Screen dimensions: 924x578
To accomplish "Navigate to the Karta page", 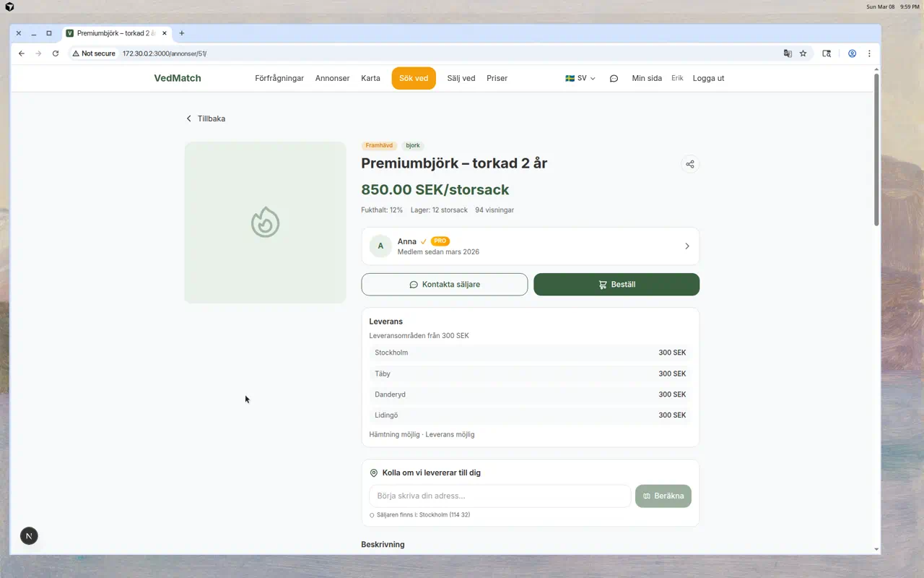I will 370,79.
